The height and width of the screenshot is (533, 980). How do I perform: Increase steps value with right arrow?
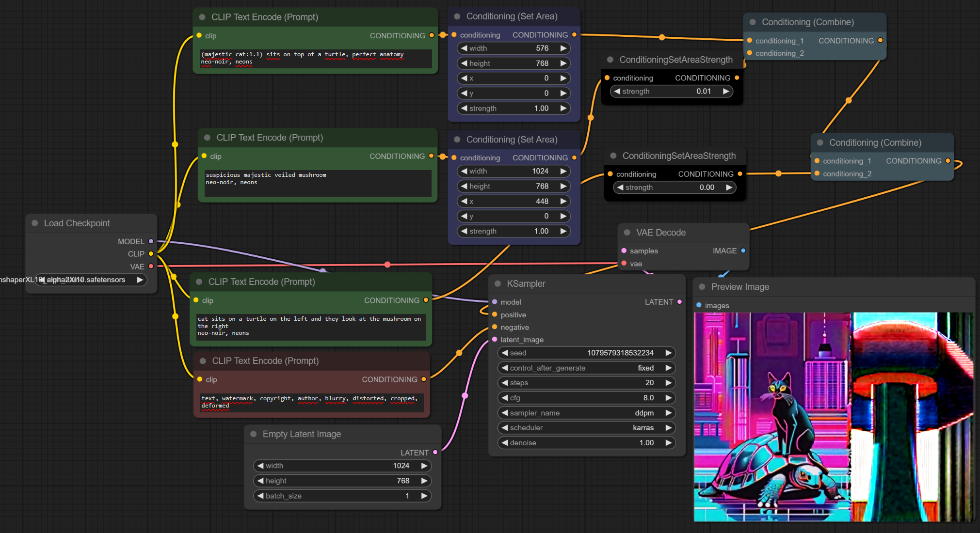click(x=668, y=383)
